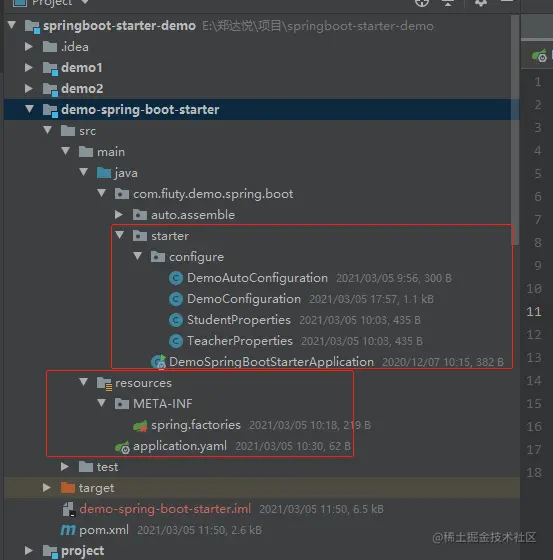Click the demo-spring-boot-starter module icon

point(50,110)
